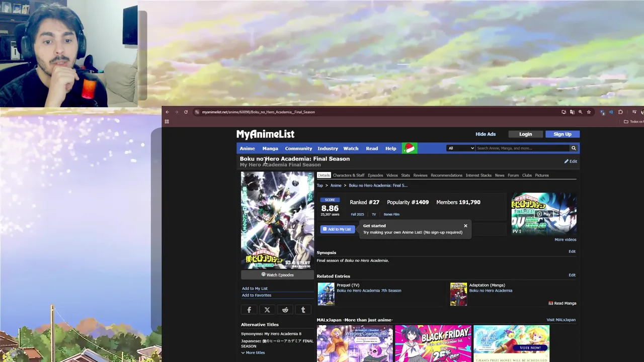Open the Anime menu
The width and height of the screenshot is (644, 362).
point(247,148)
